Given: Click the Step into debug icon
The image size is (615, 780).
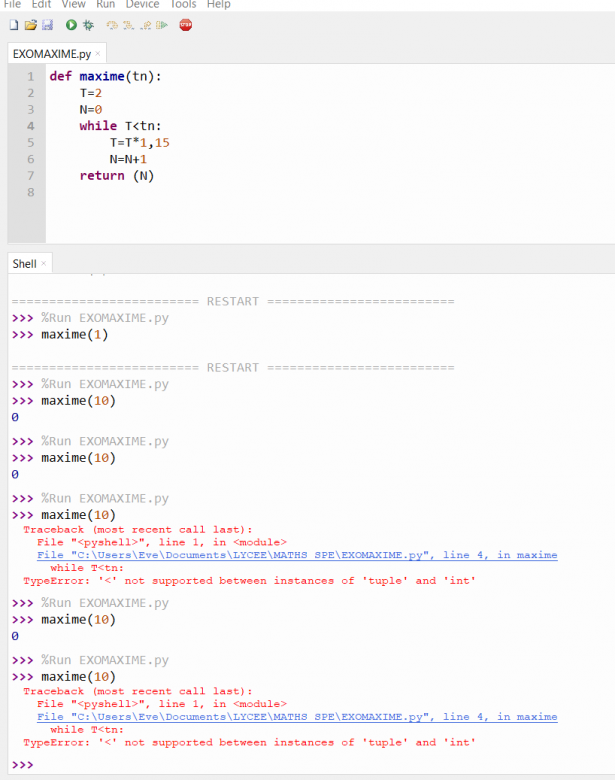Looking at the screenshot, I should [128, 25].
